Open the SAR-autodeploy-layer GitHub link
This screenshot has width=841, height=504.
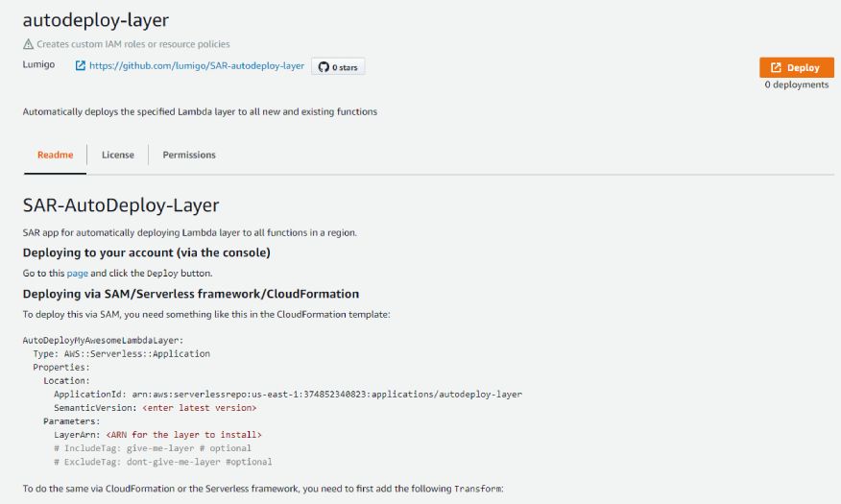click(196, 66)
